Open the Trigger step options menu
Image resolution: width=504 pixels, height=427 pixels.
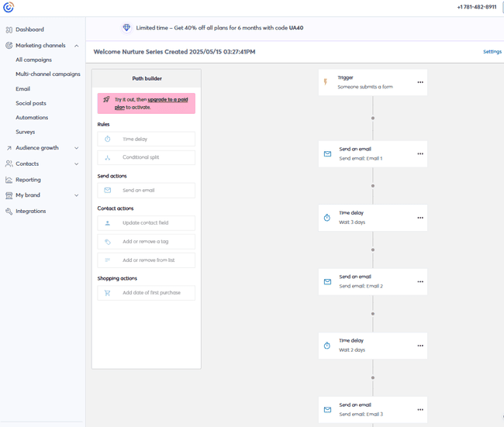(420, 82)
